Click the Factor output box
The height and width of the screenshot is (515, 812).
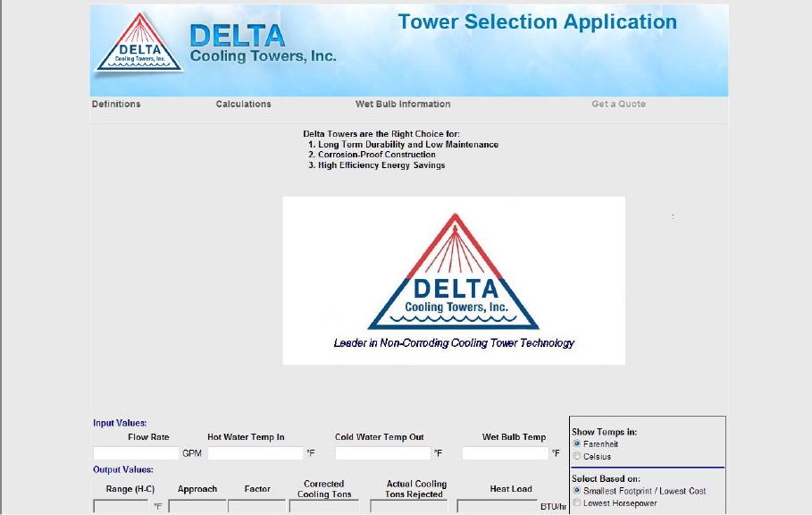click(257, 507)
